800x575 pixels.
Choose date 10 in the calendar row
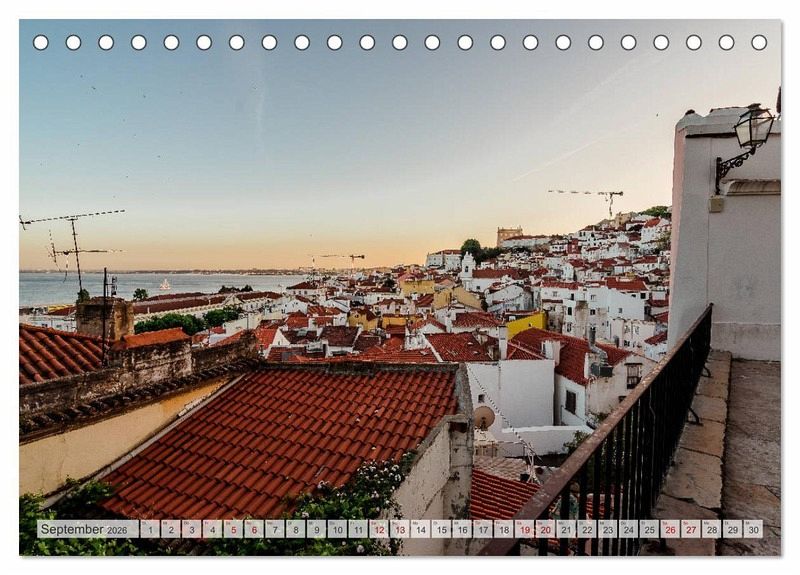point(337,529)
